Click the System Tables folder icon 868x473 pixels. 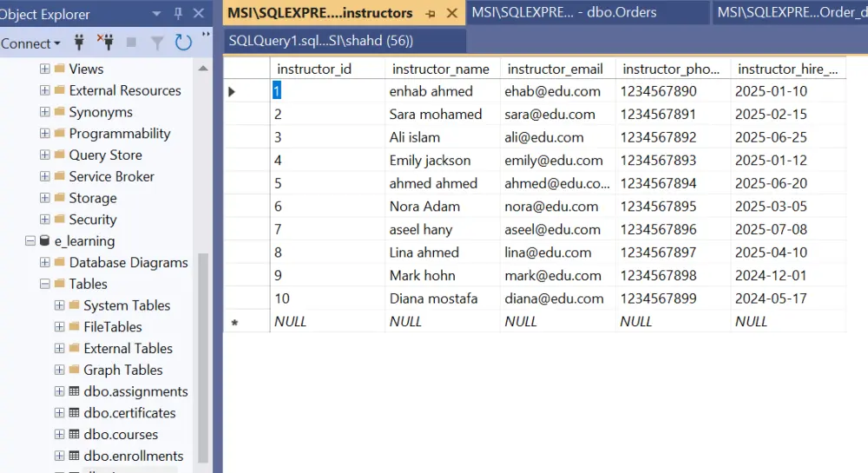(x=74, y=305)
